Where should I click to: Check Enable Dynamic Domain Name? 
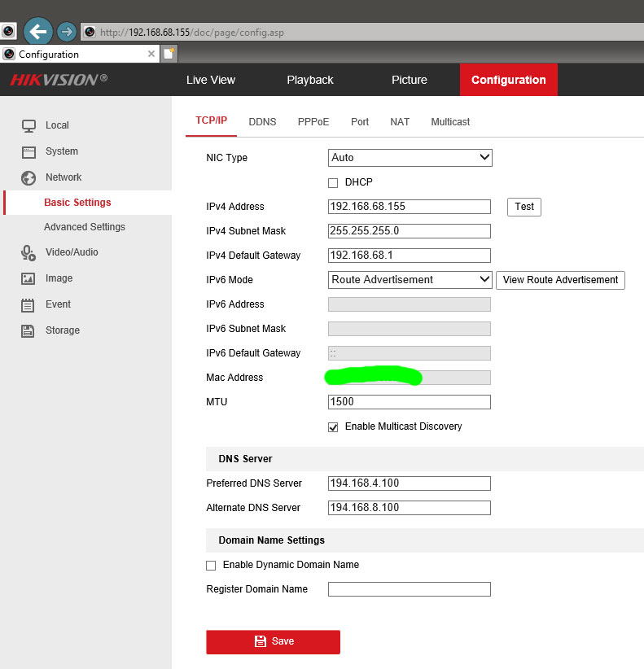point(211,566)
